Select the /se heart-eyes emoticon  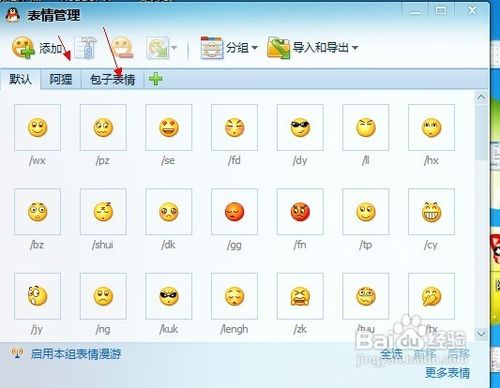(x=169, y=127)
